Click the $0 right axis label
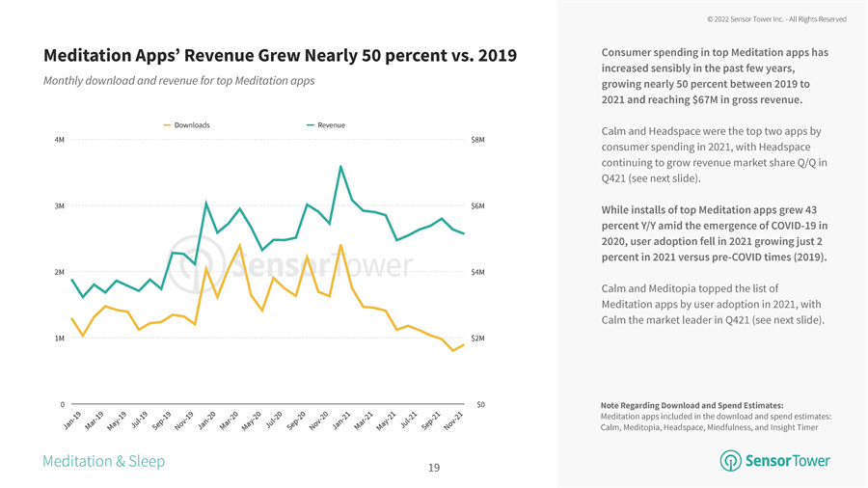868x488 pixels. tap(480, 404)
